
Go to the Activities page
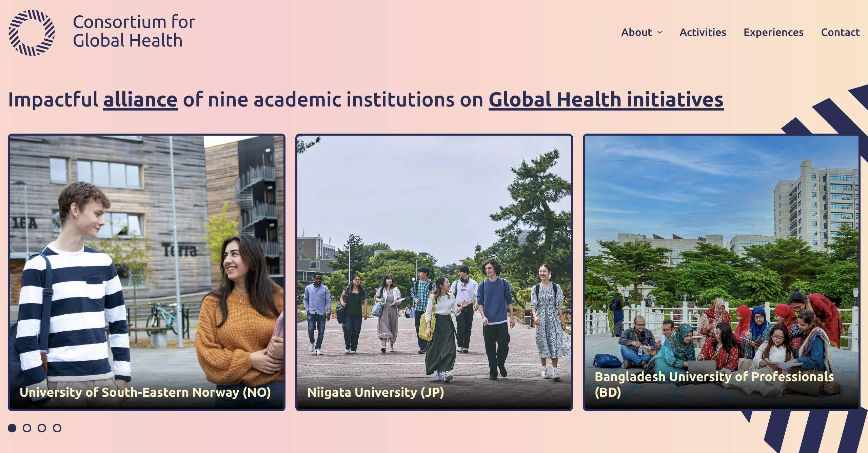[x=703, y=32]
